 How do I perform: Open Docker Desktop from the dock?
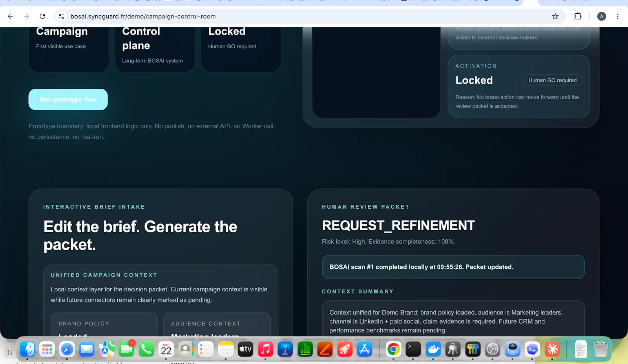point(433,349)
